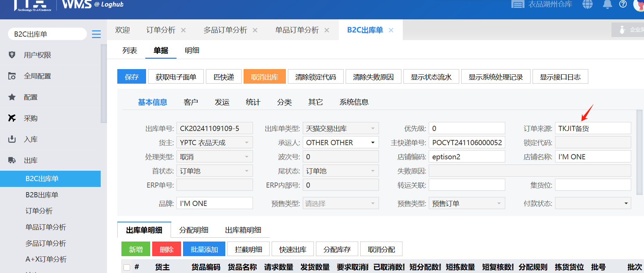Open B2B出库单 in the sidebar
Viewport: 644px width, 273px height.
[x=42, y=195]
